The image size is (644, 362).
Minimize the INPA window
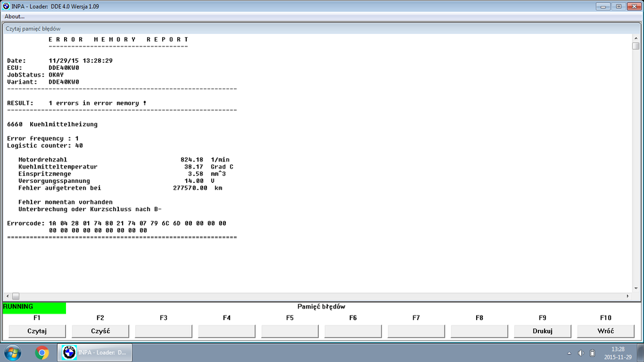point(602,6)
